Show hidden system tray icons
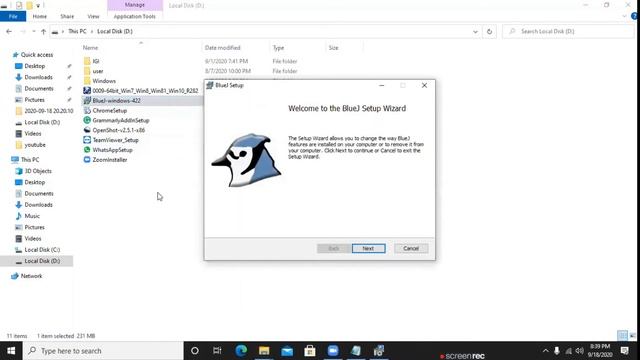This screenshot has width=640, height=360. tap(546, 351)
